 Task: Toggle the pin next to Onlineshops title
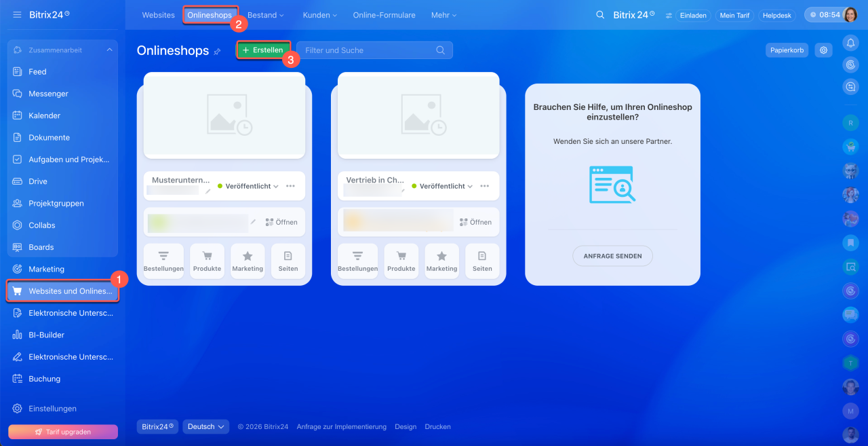217,52
